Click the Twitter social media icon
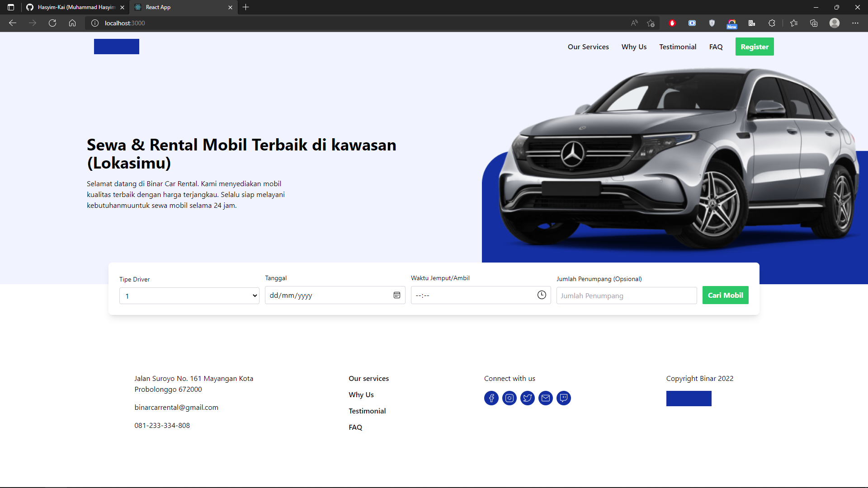Viewport: 868px width, 488px height. 527,398
